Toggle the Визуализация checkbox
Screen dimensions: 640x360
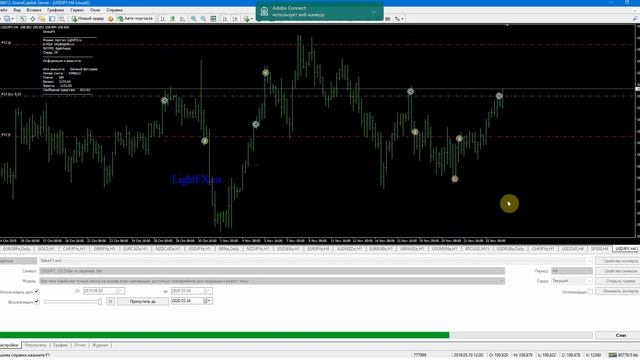(x=37, y=301)
